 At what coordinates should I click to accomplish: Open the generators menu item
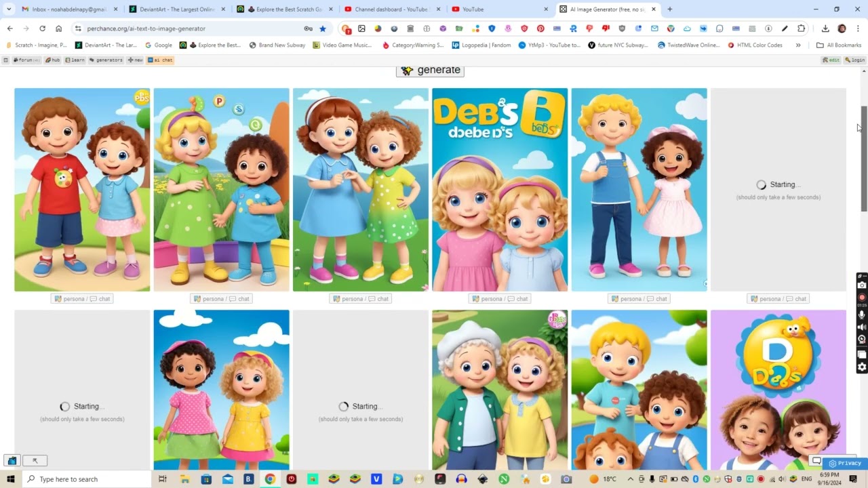click(x=106, y=60)
